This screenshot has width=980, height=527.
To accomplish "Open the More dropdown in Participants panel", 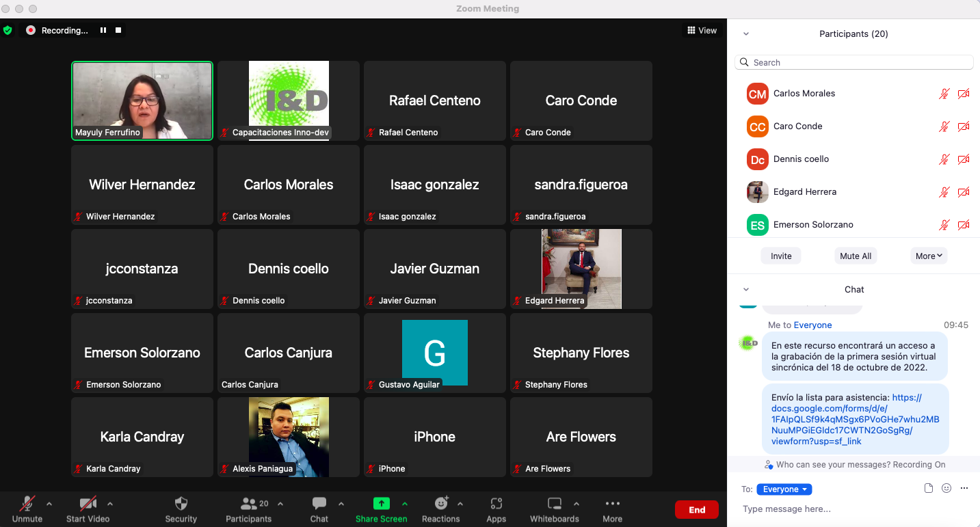I will 929,256.
